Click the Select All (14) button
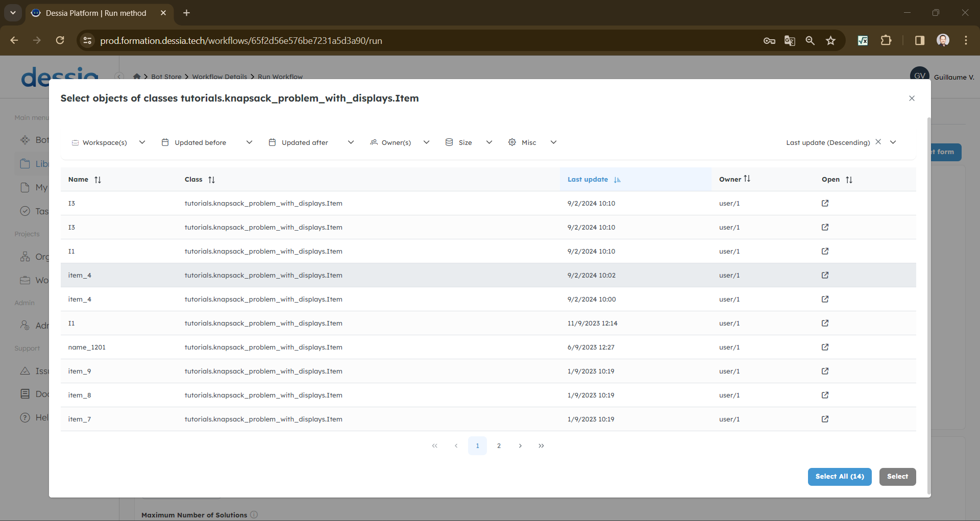Screen dimensions: 980x521 click(840, 477)
